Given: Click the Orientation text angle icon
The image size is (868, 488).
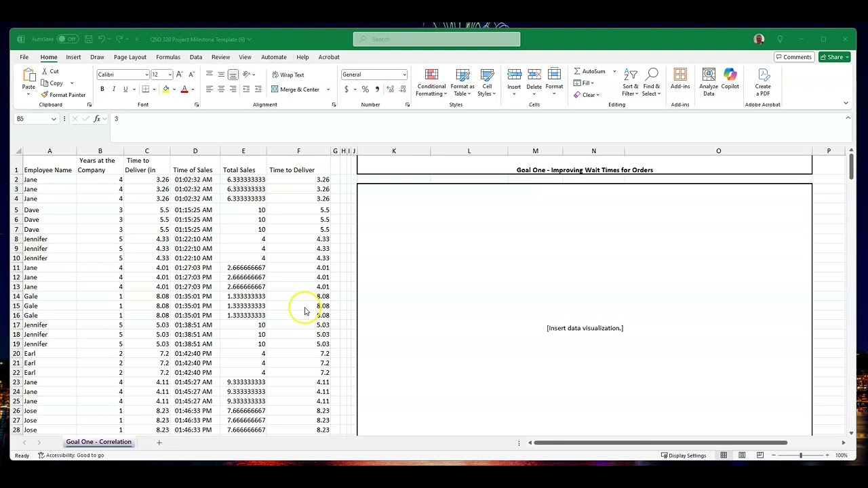Looking at the screenshot, I should 247,75.
